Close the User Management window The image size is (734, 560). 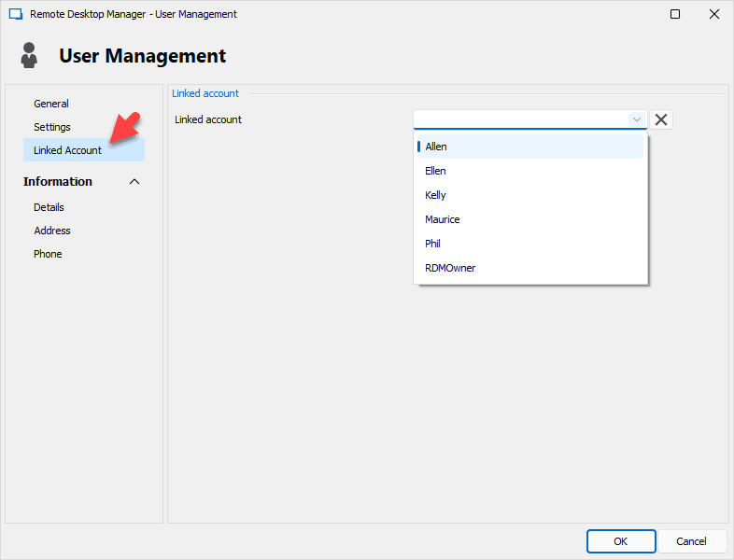click(714, 14)
